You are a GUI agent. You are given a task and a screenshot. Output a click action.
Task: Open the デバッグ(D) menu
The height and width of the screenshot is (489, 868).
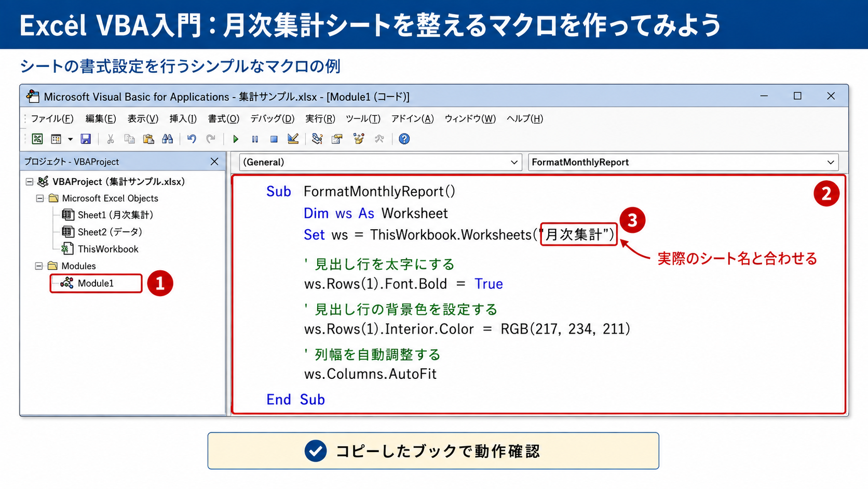coord(273,118)
